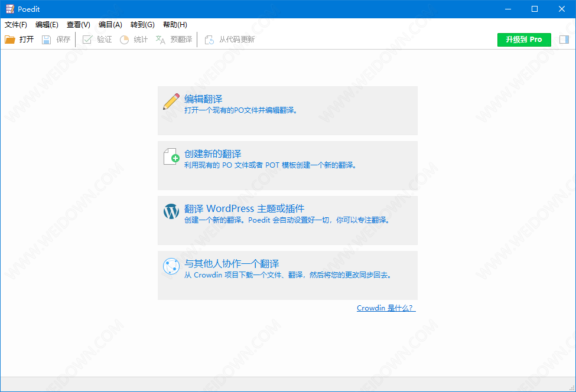The width and height of the screenshot is (576, 392).
Task: Click the open folder icon in toolbar
Action: pos(10,40)
